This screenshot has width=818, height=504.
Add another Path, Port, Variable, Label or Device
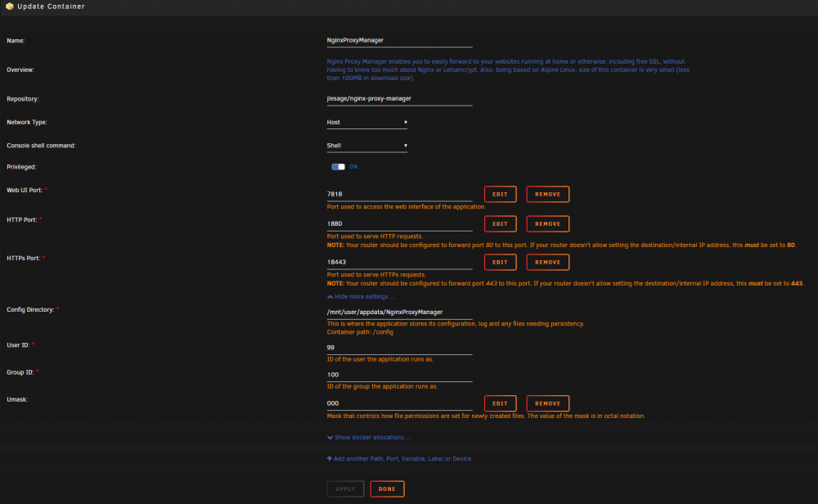coord(399,459)
